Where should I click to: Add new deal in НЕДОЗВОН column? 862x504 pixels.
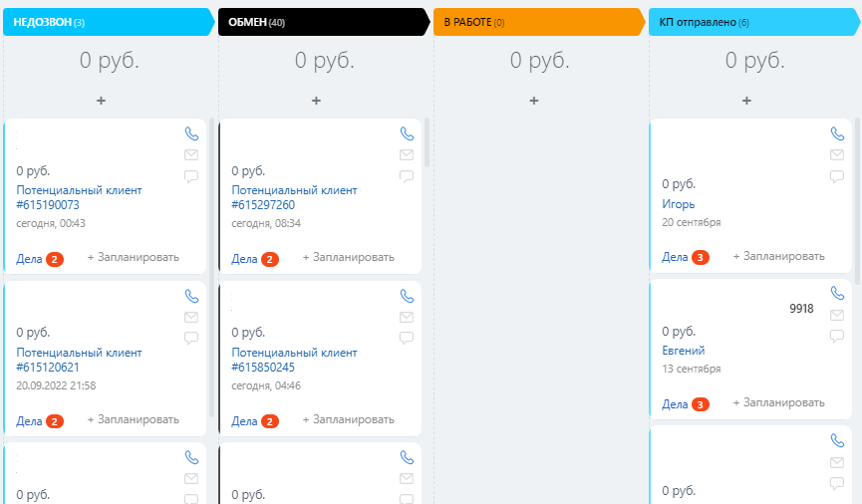tap(101, 101)
